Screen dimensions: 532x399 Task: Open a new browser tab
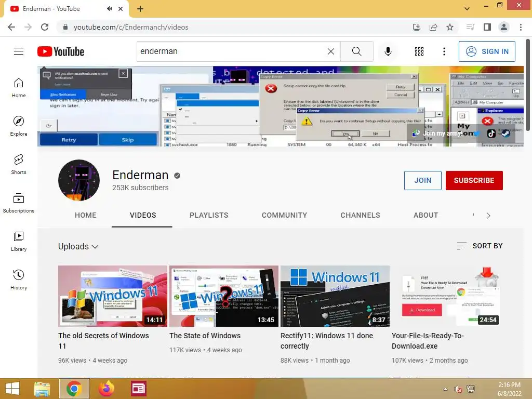[x=140, y=9]
